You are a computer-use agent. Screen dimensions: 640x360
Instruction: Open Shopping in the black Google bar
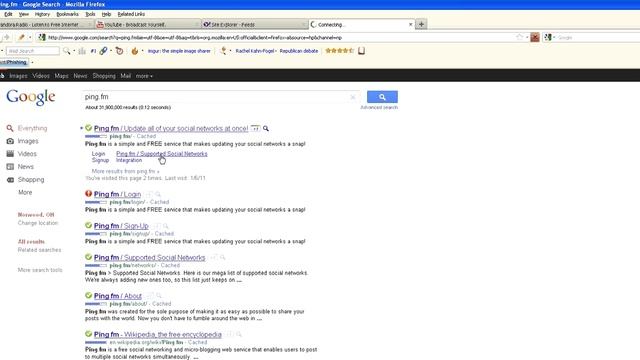tap(104, 76)
